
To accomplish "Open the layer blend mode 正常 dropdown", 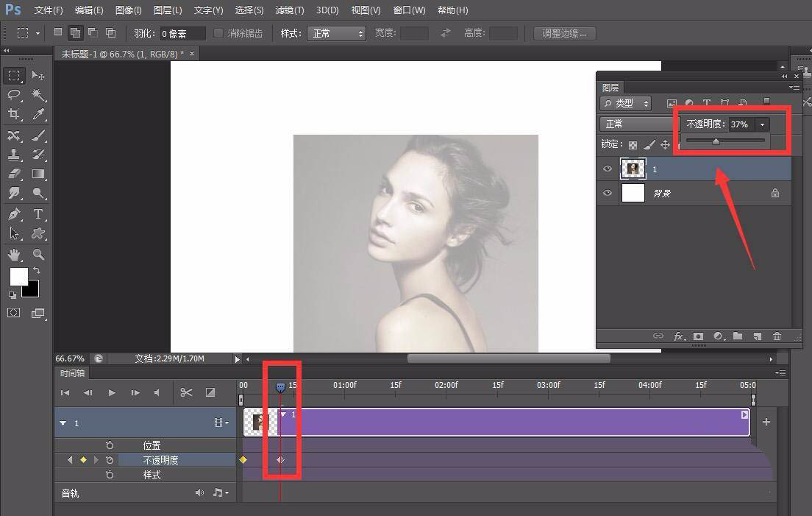I will pos(639,124).
